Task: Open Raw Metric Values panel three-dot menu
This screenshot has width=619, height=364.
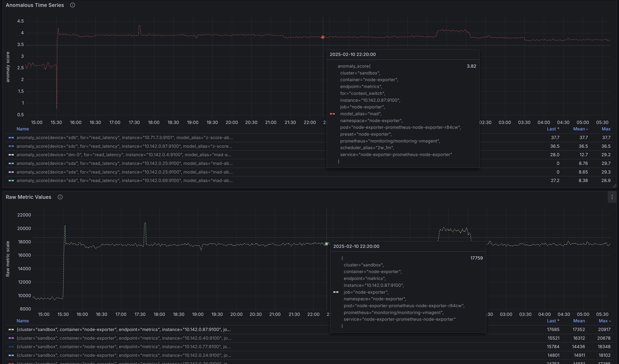Action: pos(612,197)
